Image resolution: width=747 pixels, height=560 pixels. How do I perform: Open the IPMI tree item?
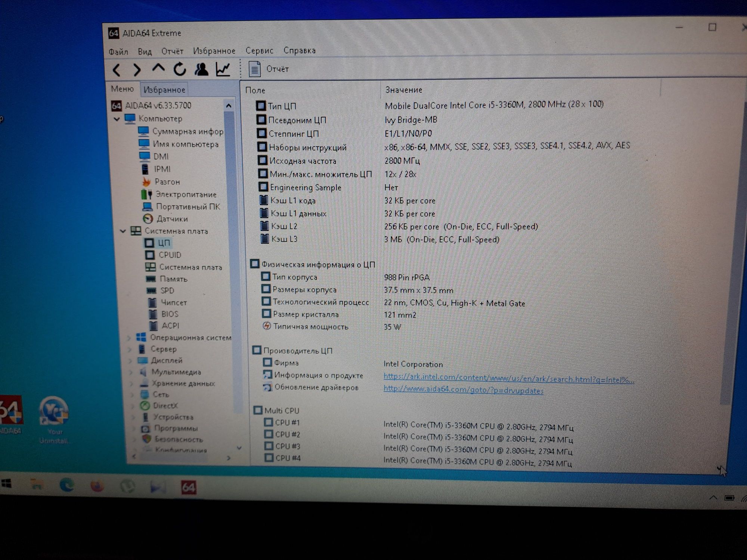tap(156, 169)
